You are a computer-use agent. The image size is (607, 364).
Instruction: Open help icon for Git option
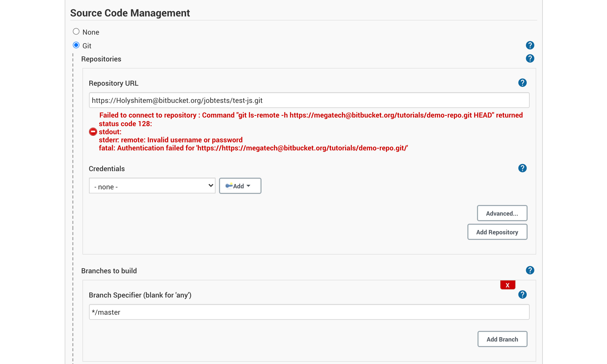530,45
